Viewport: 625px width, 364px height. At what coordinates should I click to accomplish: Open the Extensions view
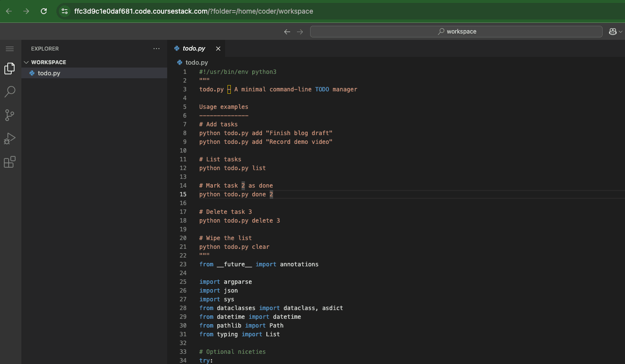coord(9,162)
